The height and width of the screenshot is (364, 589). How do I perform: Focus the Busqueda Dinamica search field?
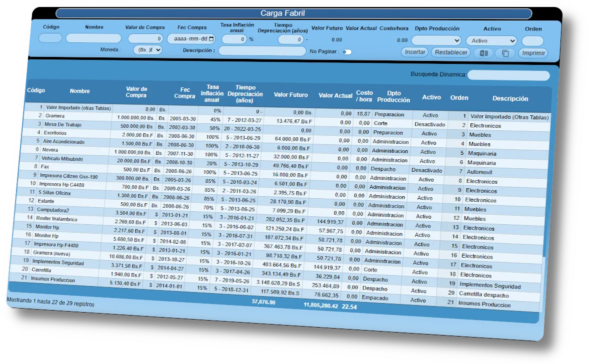(508, 75)
